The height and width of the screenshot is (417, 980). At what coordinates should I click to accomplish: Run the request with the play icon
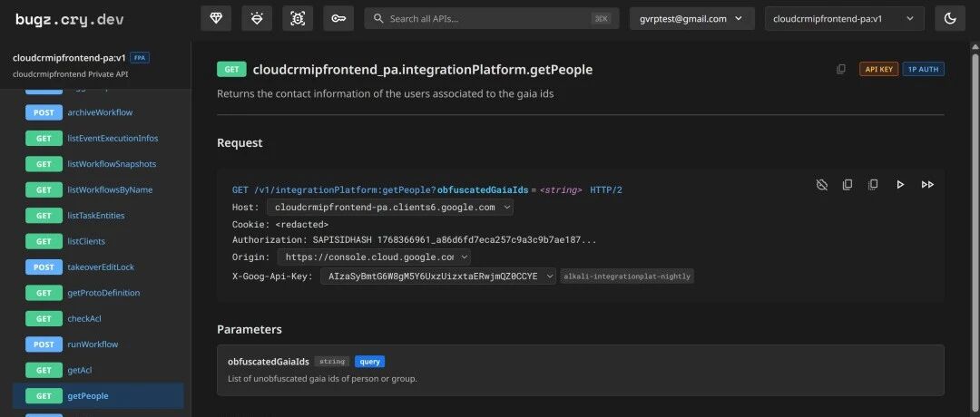tap(900, 184)
